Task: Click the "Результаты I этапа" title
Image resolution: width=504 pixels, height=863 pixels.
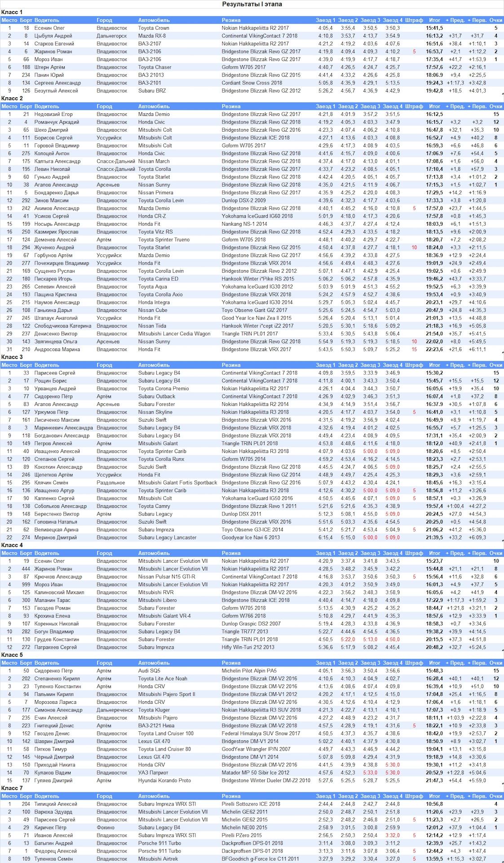Action: tap(252, 4)
